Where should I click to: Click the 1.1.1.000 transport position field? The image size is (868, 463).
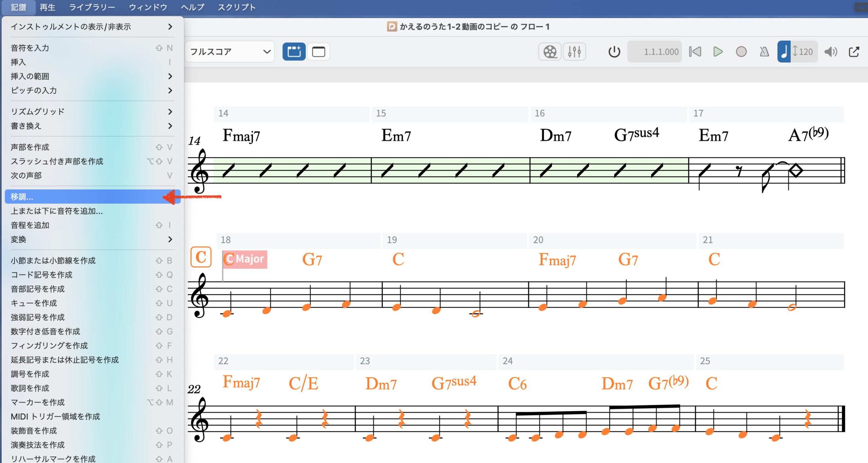655,52
